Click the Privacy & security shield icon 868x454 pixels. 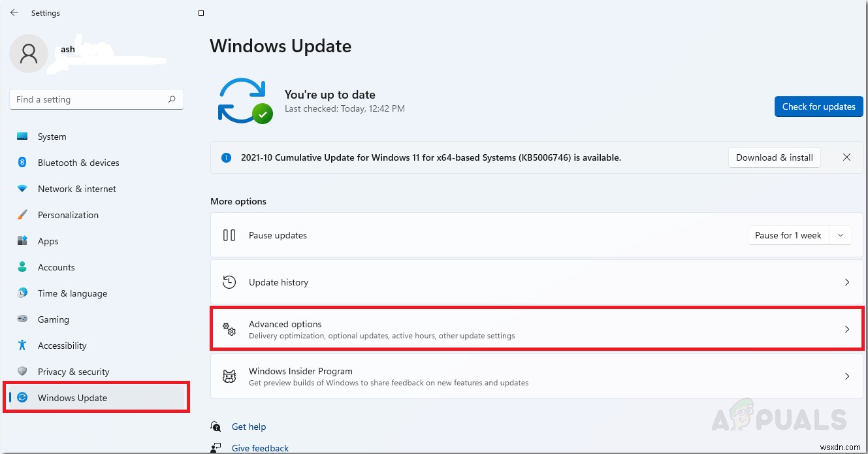tap(22, 372)
